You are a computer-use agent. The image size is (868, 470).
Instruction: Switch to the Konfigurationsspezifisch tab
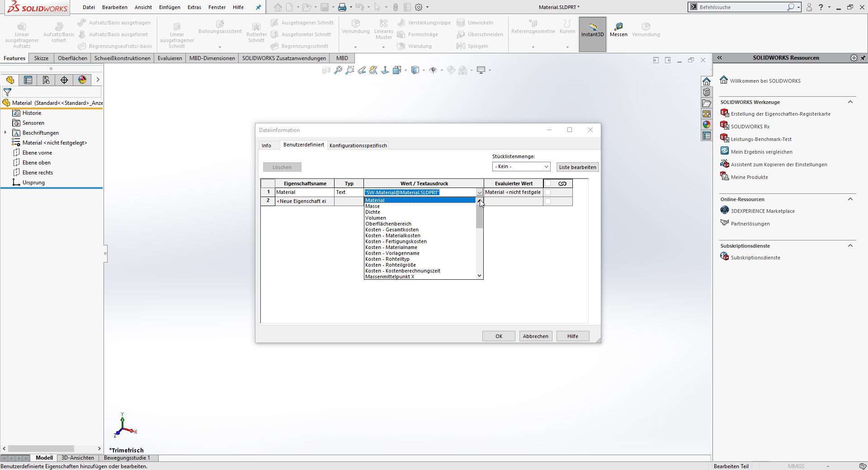(358, 145)
